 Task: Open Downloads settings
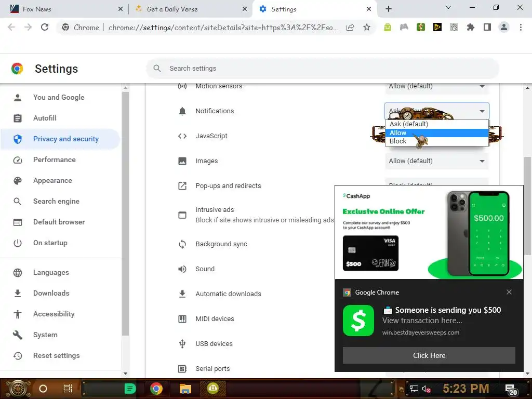60,293
